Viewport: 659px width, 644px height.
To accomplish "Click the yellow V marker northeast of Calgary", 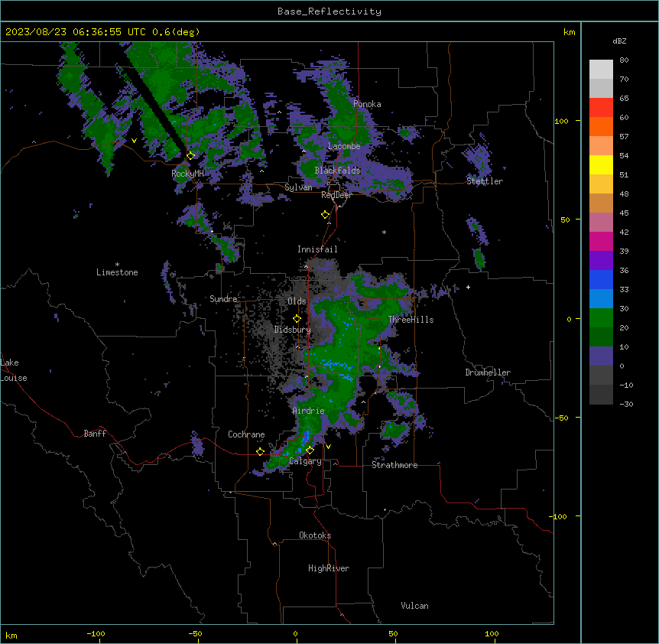I will tap(328, 447).
